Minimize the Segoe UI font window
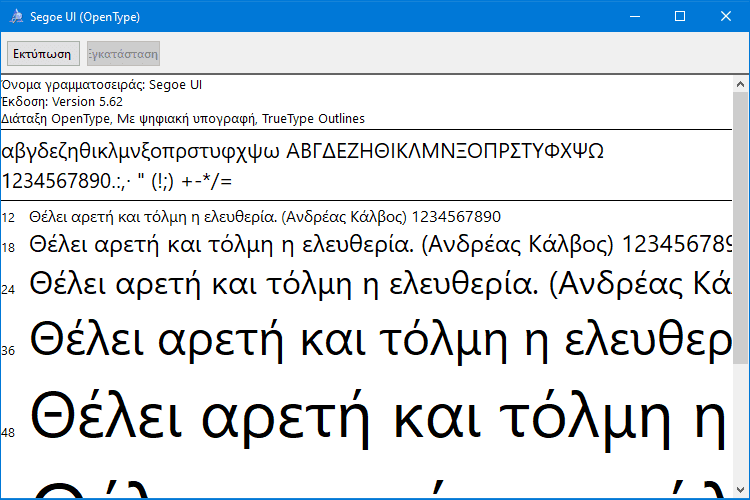The image size is (750, 500). 635,16
